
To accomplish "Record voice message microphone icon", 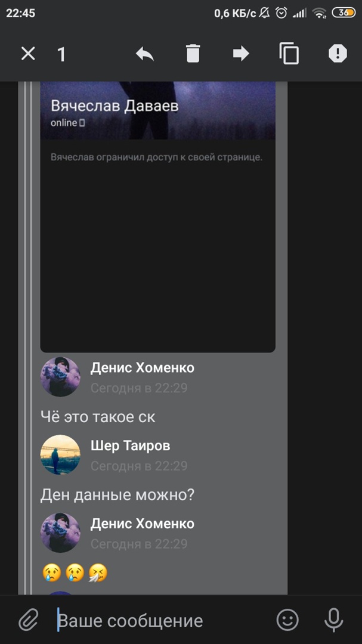I will pyautogui.click(x=333, y=620).
